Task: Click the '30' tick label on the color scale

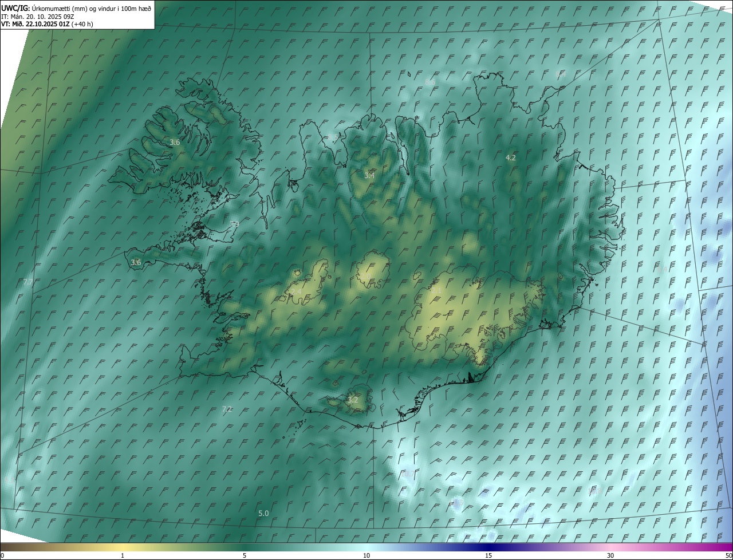Action: (x=610, y=556)
